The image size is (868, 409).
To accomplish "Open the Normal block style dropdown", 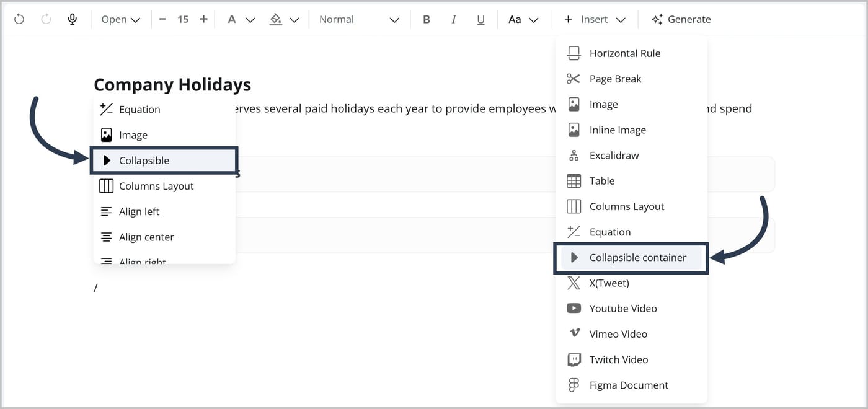I will [359, 19].
